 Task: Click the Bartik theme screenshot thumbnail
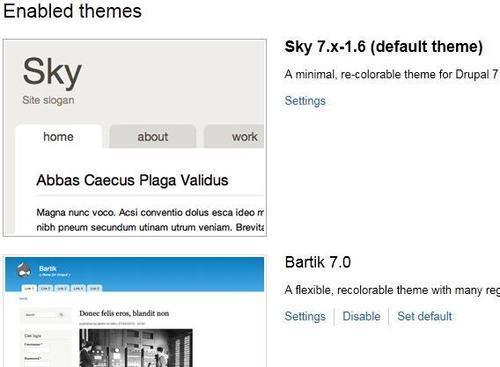tap(135, 311)
